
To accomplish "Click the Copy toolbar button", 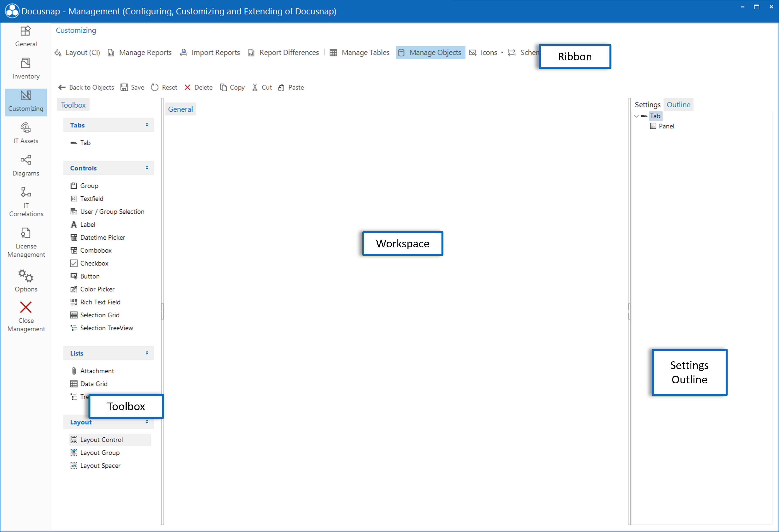I will 232,87.
